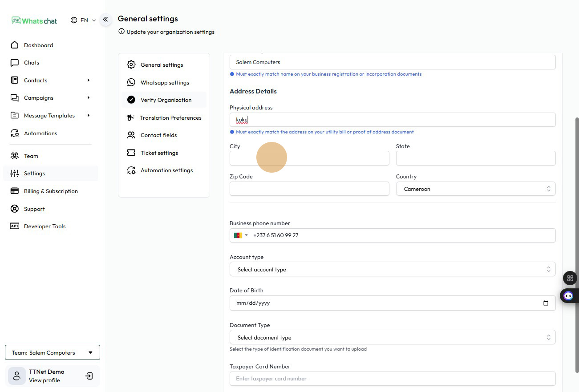Expand the Country dropdown showing Cameroon

[x=476, y=189]
